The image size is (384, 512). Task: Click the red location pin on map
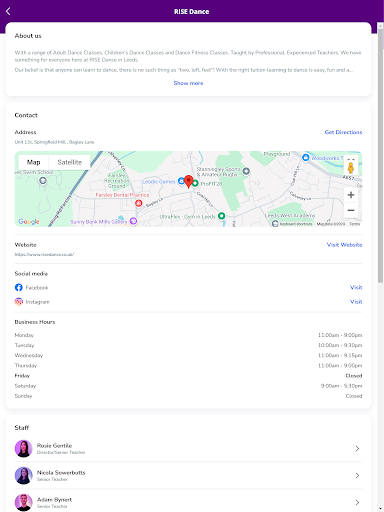tap(189, 182)
